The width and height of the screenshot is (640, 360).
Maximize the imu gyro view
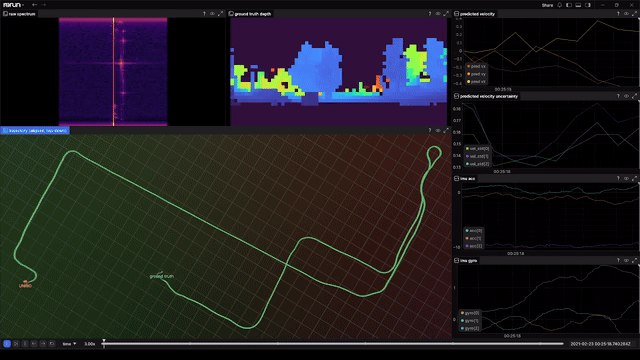click(634, 260)
